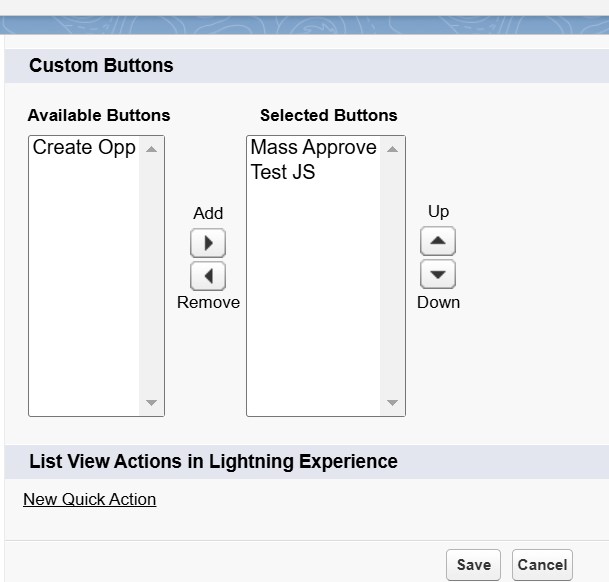Open the New Quick Action link

[90, 499]
